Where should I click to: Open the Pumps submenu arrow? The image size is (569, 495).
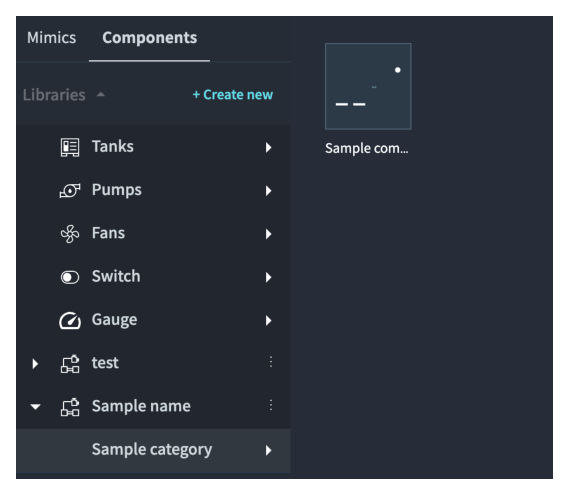268,191
